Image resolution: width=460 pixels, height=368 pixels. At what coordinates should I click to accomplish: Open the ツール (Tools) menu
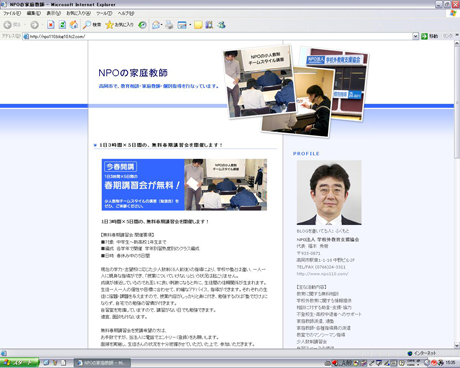104,13
